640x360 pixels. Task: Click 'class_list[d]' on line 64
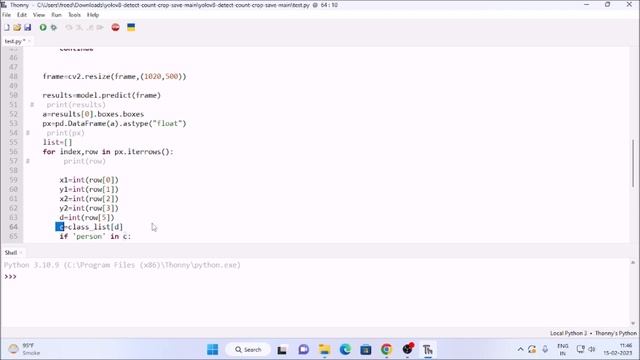[x=96, y=227]
